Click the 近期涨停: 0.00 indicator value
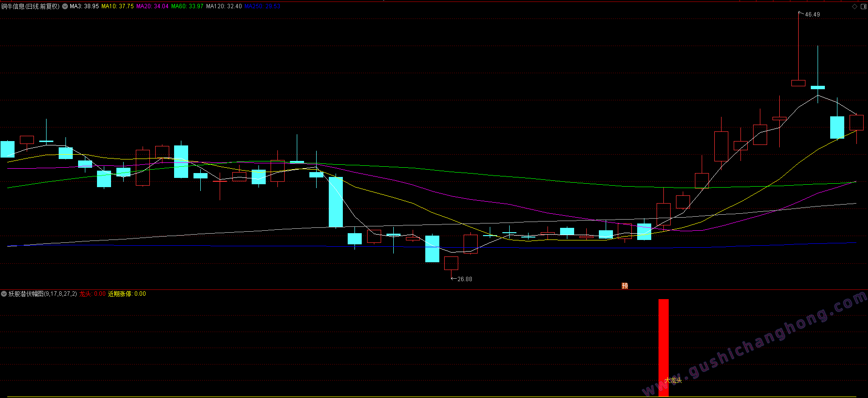The height and width of the screenshot is (398, 868). [127, 294]
